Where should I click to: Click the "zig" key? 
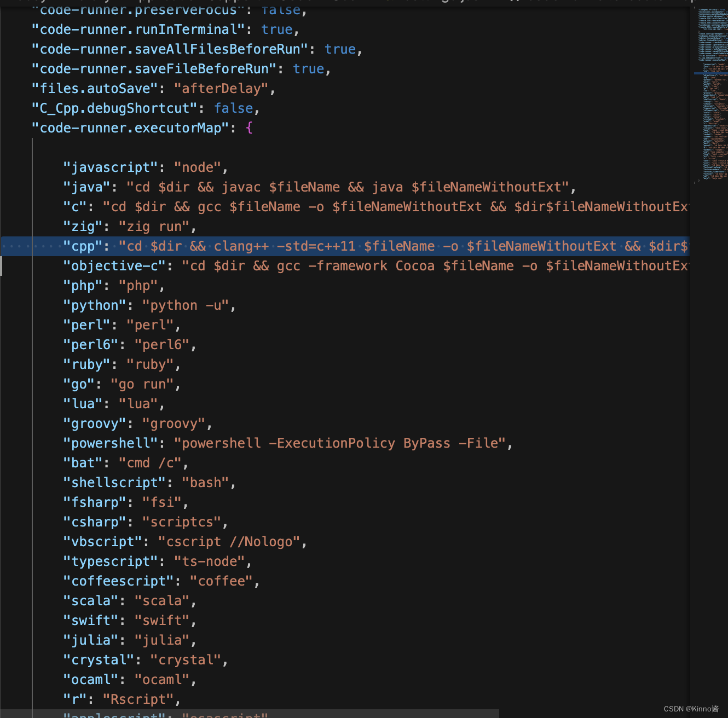coord(83,227)
